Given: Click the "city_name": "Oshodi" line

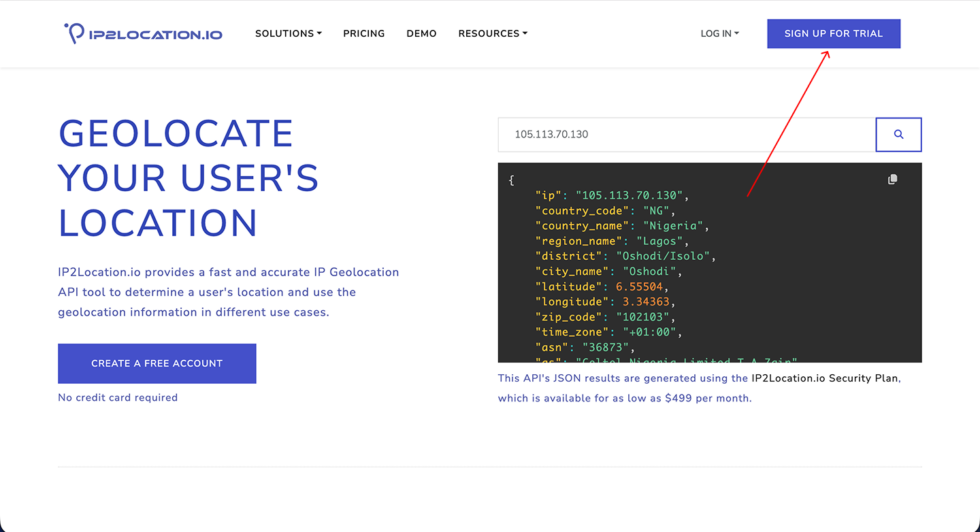Looking at the screenshot, I should (609, 271).
